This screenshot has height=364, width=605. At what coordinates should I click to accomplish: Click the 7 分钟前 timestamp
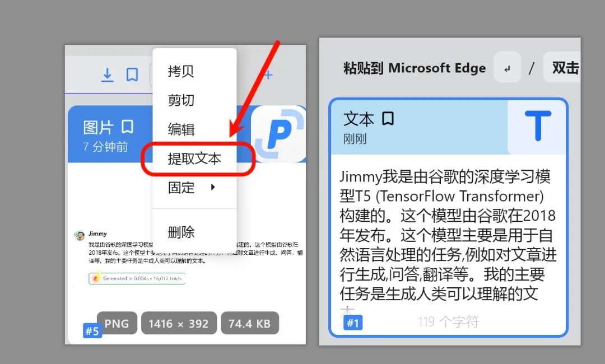click(x=105, y=147)
